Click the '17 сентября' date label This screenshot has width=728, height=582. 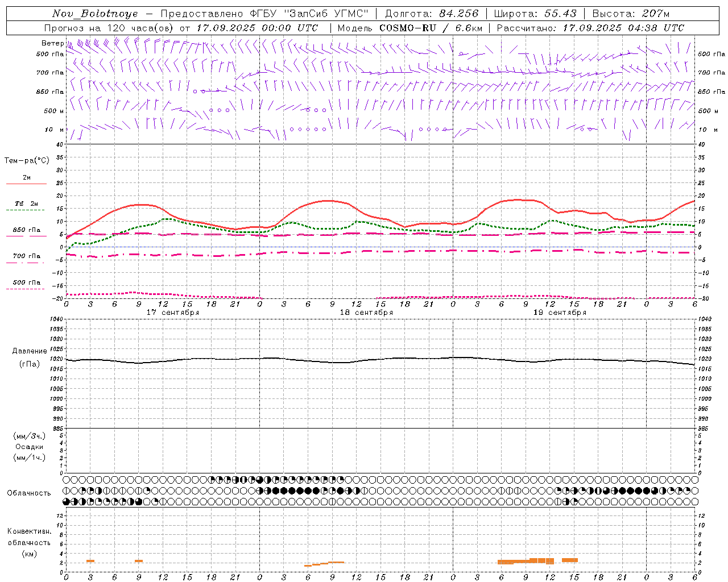coord(173,313)
